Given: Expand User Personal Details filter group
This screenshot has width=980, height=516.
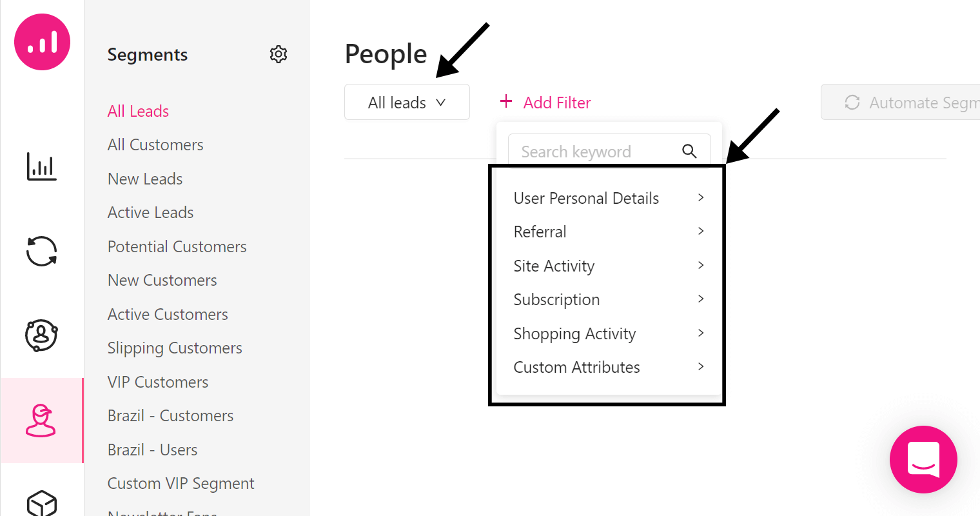Looking at the screenshot, I should 609,198.
